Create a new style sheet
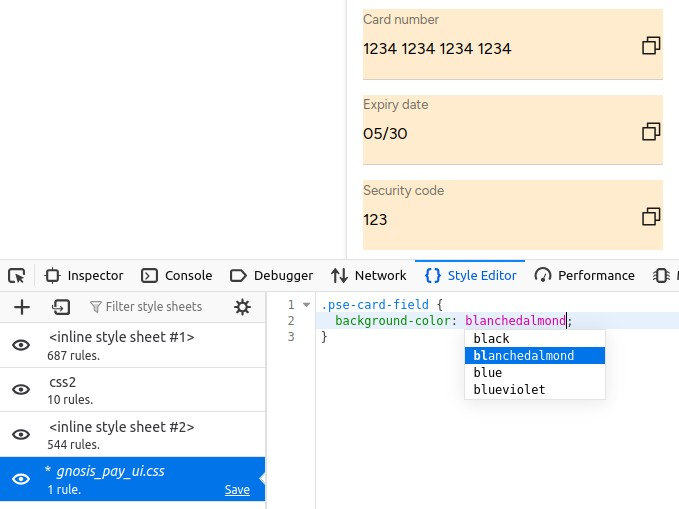The height and width of the screenshot is (509, 679). (x=22, y=307)
